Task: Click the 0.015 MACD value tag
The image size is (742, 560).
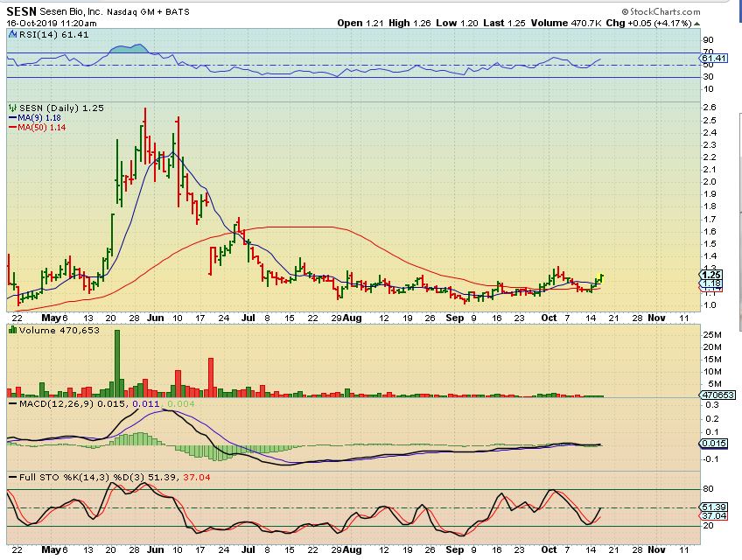Action: pyautogui.click(x=714, y=443)
